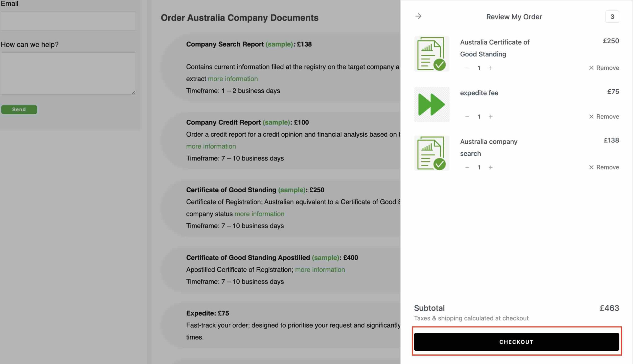633x364 pixels.
Task: Open Australia Certificate of Good Standing thumbnail
Action: 431,54
